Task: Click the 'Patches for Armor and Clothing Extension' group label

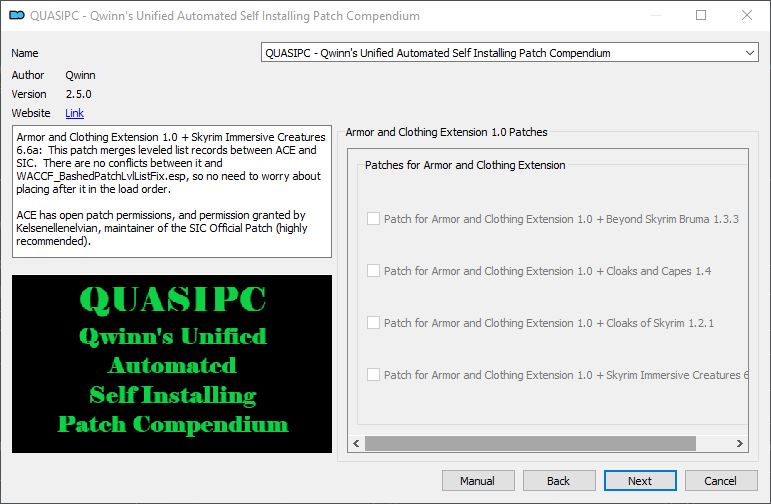Action: [465, 165]
